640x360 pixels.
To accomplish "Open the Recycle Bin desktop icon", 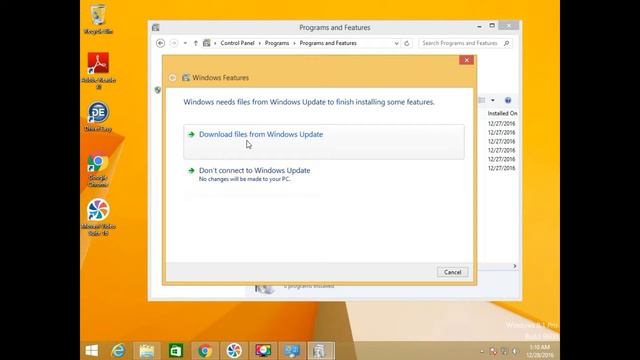I will pos(98,19).
